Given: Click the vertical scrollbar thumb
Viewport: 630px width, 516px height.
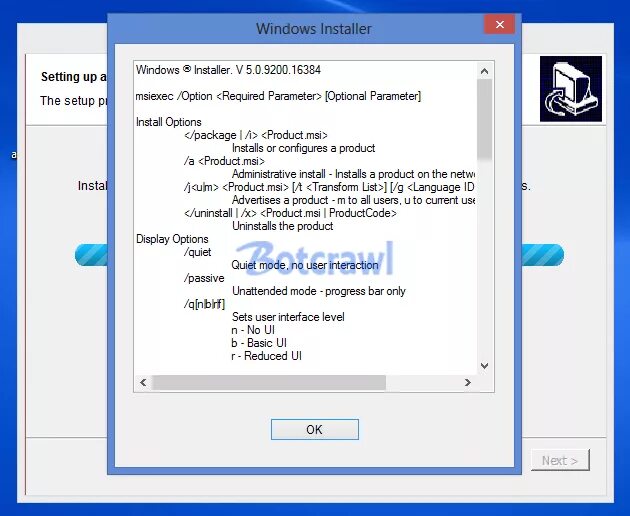Looking at the screenshot, I should click(485, 119).
